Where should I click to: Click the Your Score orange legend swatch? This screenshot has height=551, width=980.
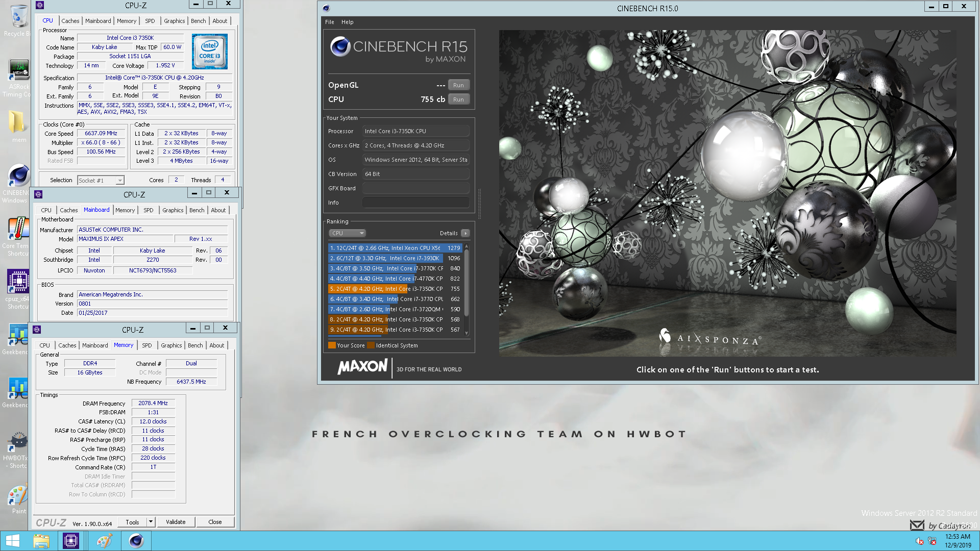(332, 345)
